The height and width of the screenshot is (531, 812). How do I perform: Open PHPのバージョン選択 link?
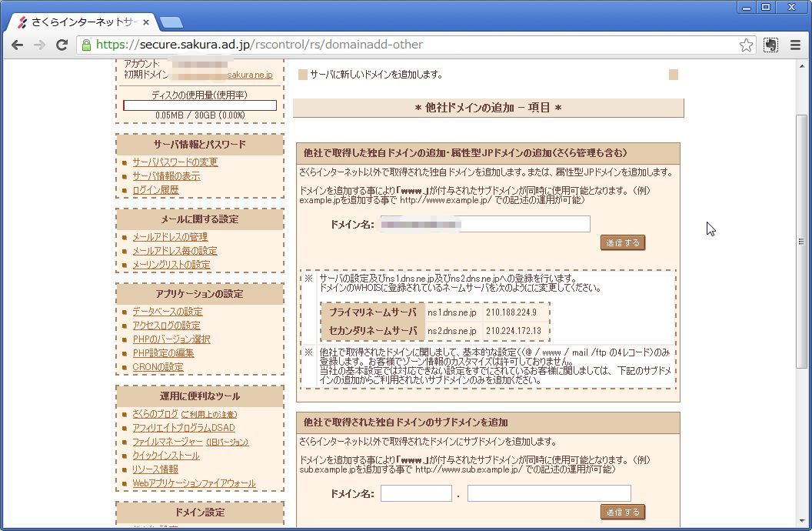tap(171, 339)
